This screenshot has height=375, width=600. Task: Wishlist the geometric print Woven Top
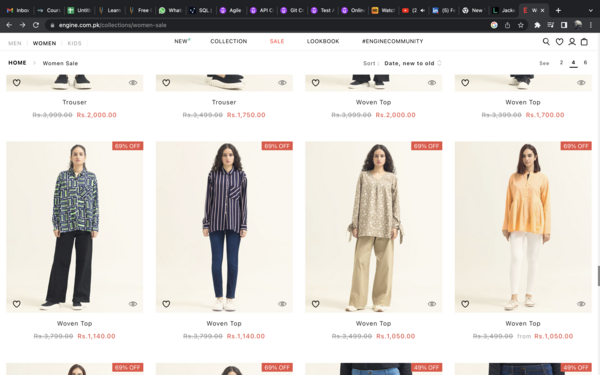coord(16,304)
